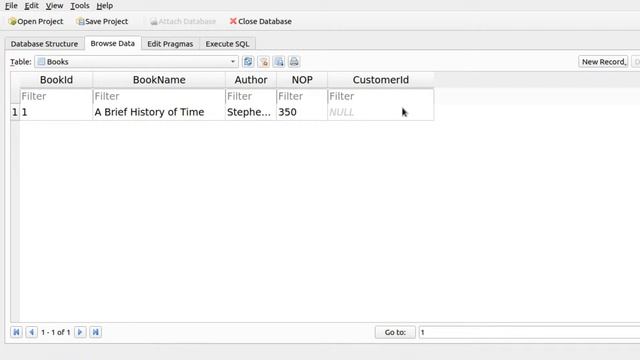Select cell 'A Brief History of Time'

(159, 112)
